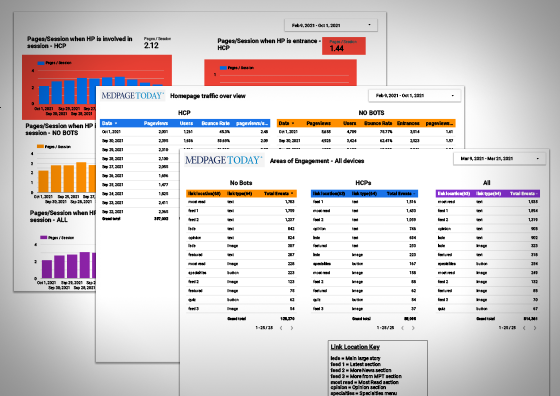Image resolution: width=560 pixels, height=396 pixels.
Task: Click MedPage Today logo in Areas of Engagement report
Action: click(224, 160)
